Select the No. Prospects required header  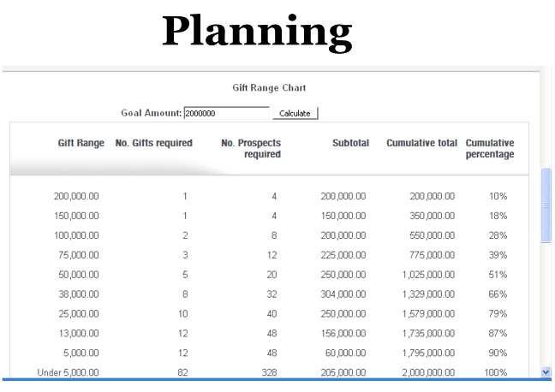tap(251, 149)
